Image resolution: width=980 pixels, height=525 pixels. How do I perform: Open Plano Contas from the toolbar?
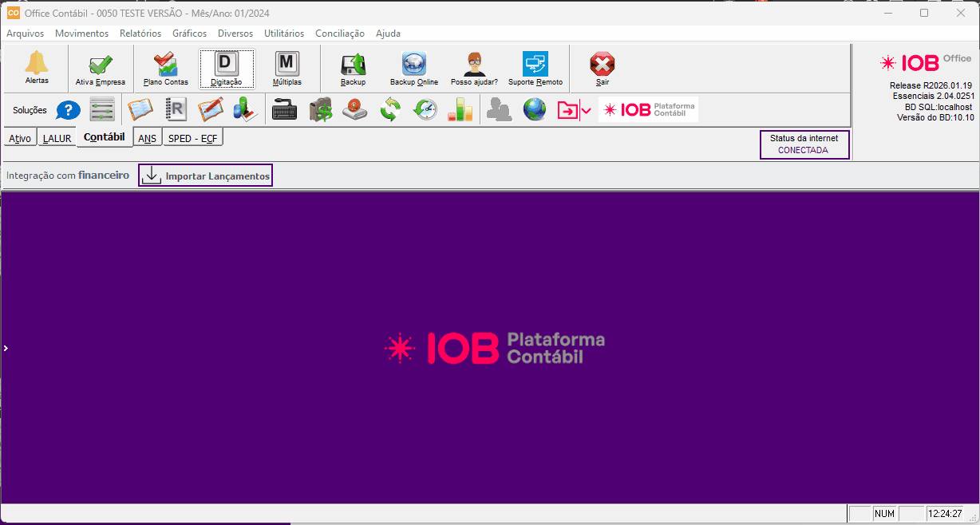click(166, 69)
